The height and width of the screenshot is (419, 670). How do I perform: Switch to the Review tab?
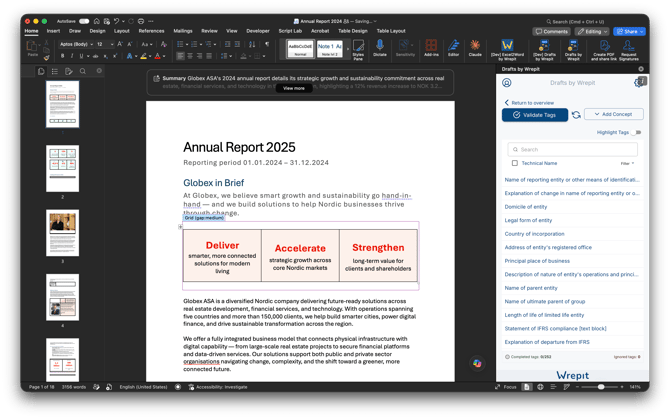[x=209, y=31]
